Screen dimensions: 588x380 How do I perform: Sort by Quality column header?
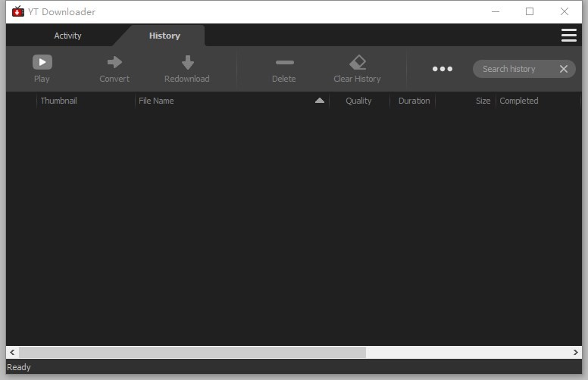(358, 101)
